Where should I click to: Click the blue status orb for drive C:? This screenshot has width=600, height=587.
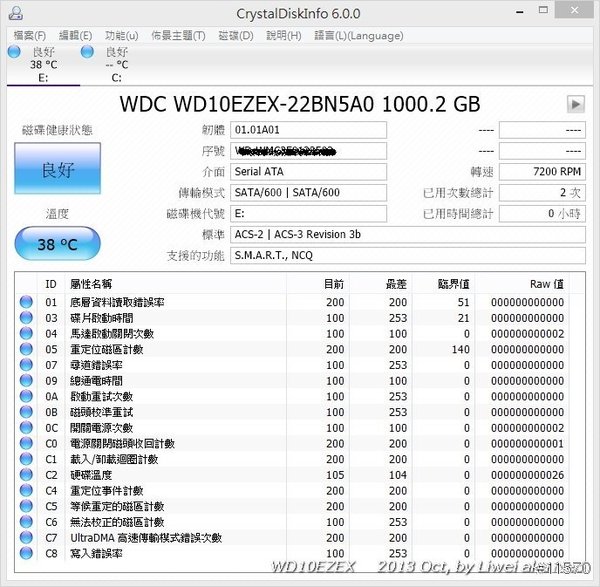click(x=87, y=52)
